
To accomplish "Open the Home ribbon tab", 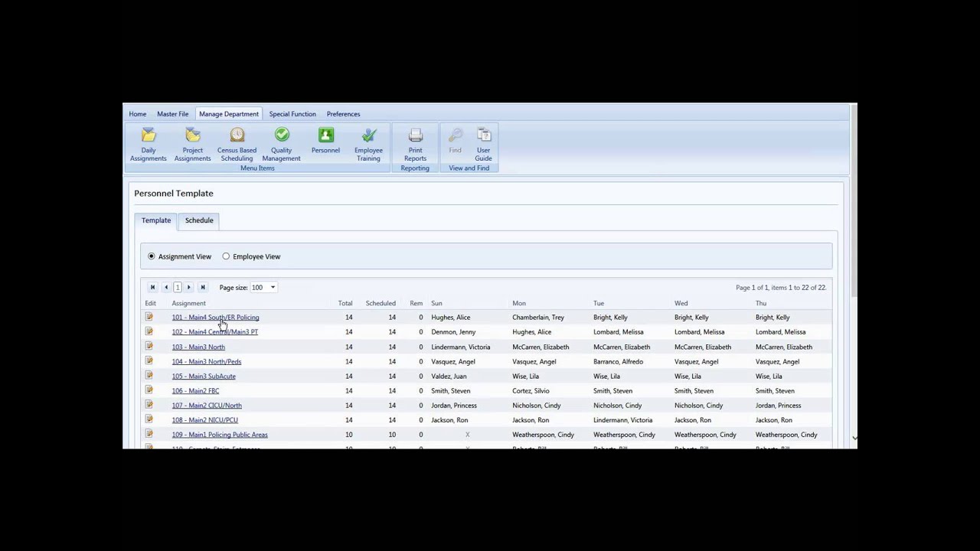I will pos(138,114).
